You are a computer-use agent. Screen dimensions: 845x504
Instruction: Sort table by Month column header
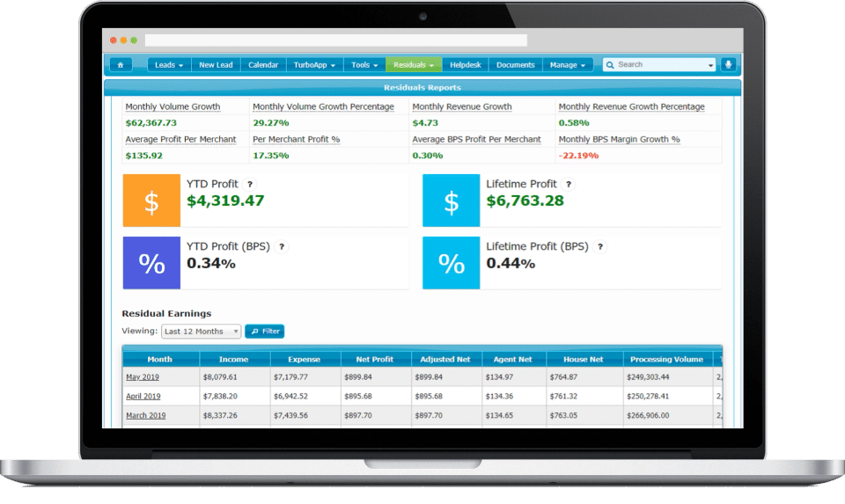(x=160, y=359)
